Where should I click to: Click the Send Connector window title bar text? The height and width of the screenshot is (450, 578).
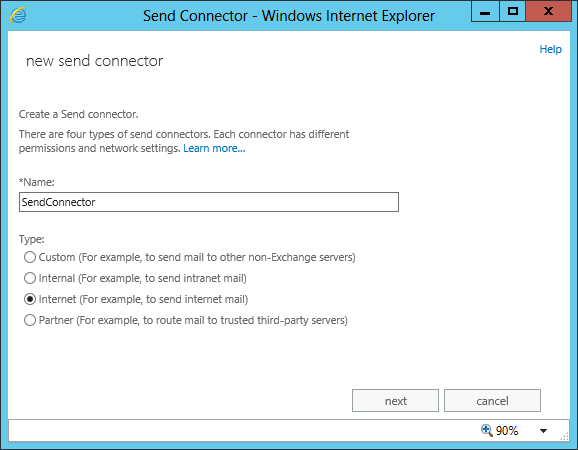289,16
